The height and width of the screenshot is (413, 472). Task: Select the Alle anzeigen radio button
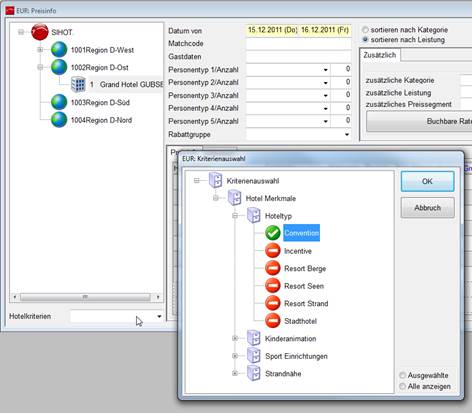point(403,386)
